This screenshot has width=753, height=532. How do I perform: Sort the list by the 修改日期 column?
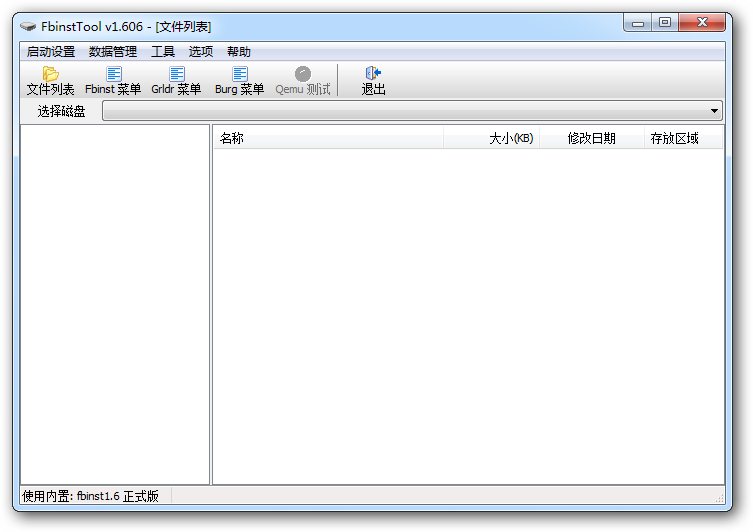pyautogui.click(x=592, y=138)
